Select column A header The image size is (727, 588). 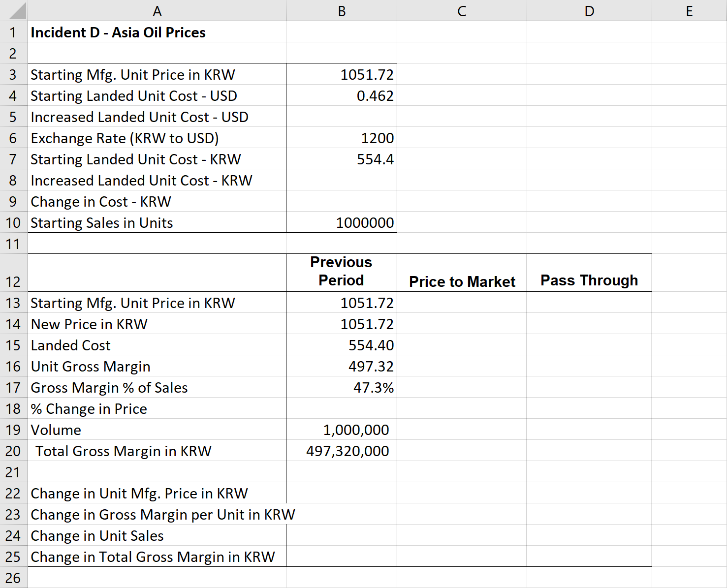tap(157, 10)
